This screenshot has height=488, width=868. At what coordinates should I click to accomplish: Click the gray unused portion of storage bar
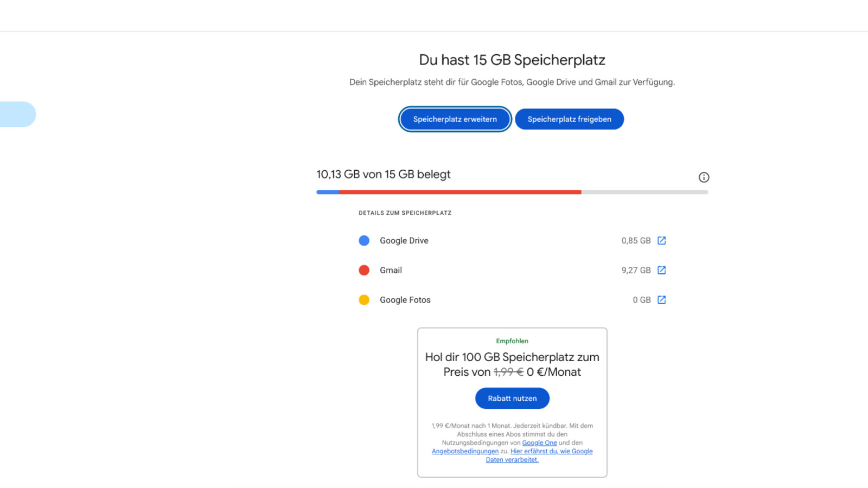[x=644, y=192]
